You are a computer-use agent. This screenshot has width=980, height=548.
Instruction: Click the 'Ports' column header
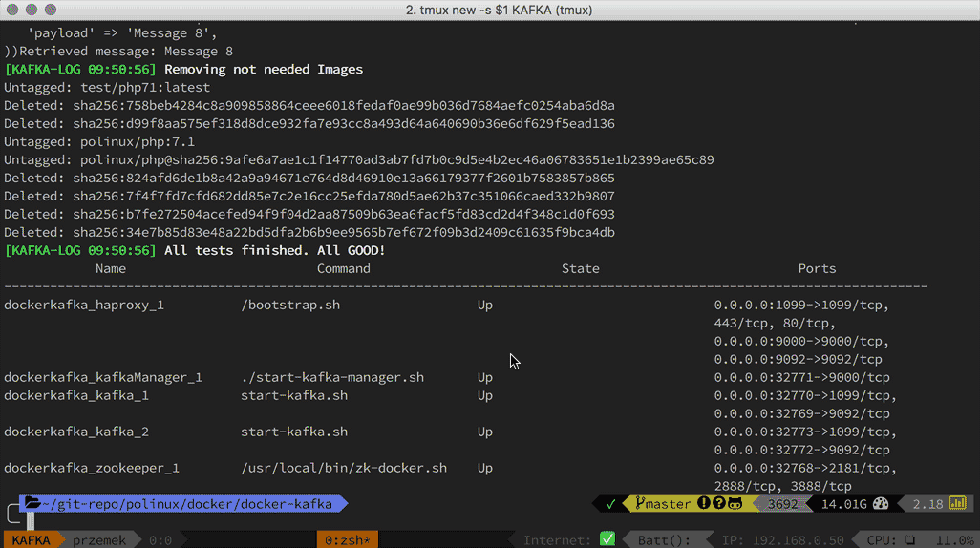point(817,268)
